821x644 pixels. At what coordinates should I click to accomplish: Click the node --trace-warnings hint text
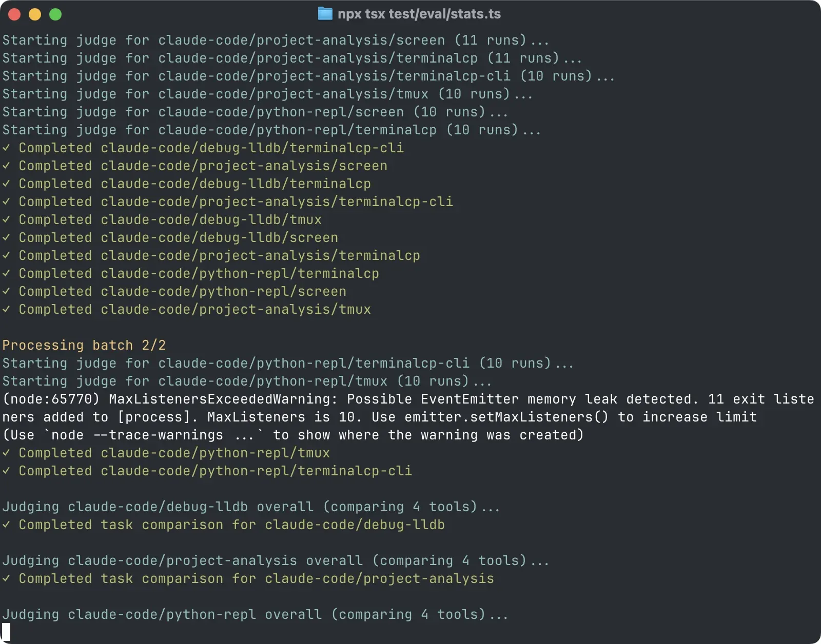coord(154,435)
